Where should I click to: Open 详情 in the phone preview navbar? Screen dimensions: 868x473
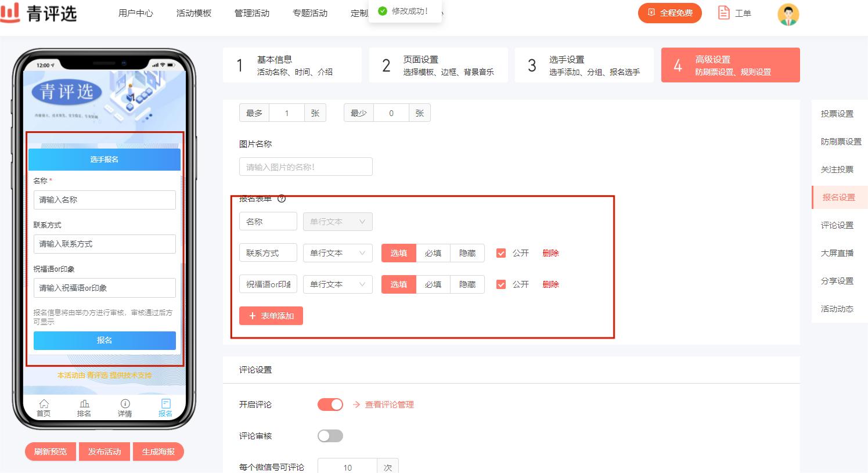(x=124, y=407)
